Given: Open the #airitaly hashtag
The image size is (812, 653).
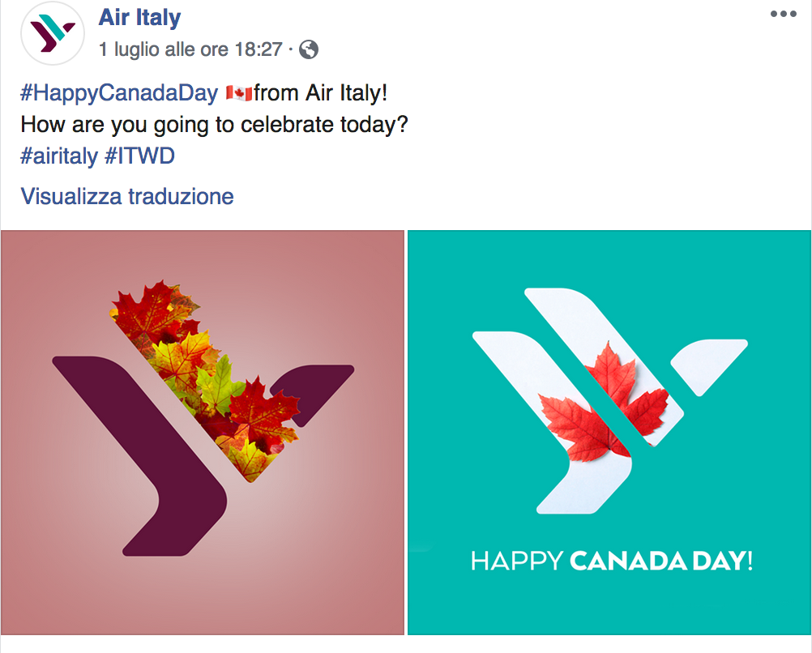Looking at the screenshot, I should [58, 156].
